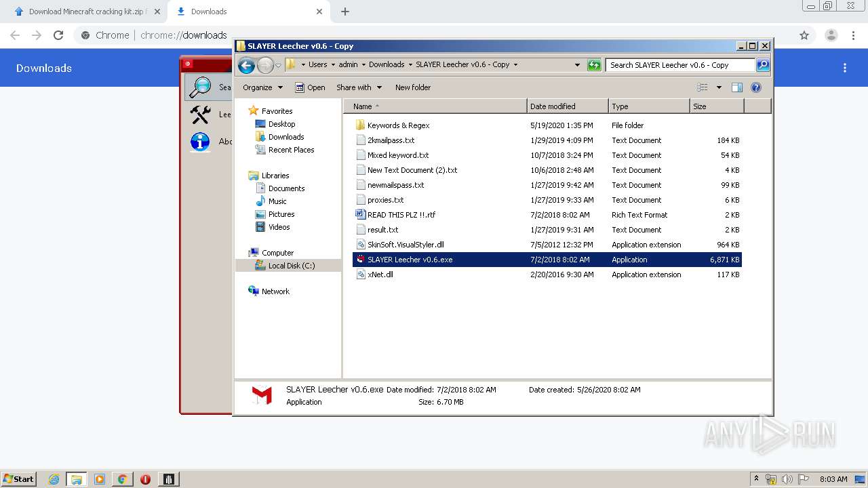This screenshot has height=488, width=868.
Task: Expand the view options dropdown arrow
Action: (719, 87)
